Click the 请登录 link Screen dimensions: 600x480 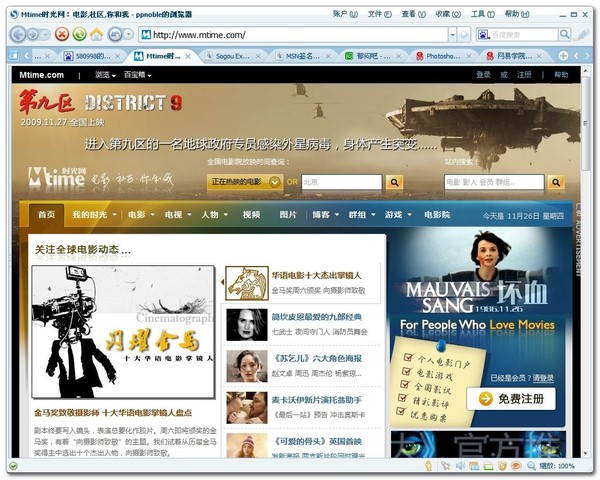[x=543, y=378]
